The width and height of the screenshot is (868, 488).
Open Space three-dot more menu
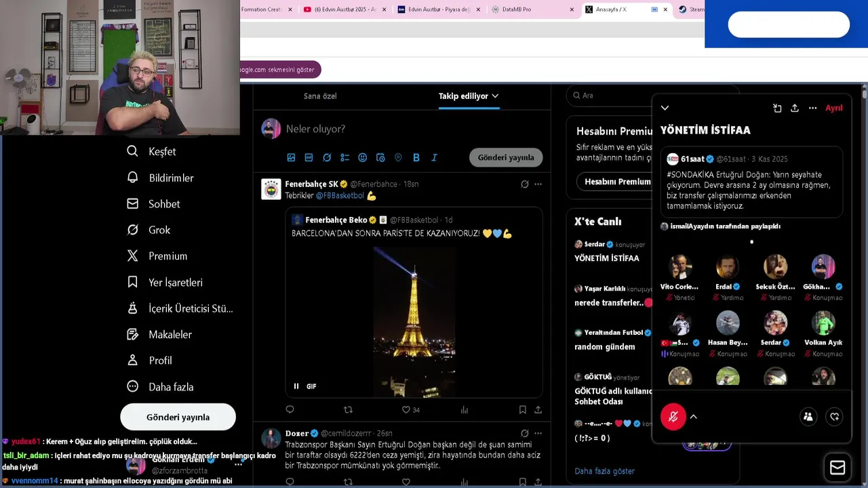pyautogui.click(x=812, y=108)
